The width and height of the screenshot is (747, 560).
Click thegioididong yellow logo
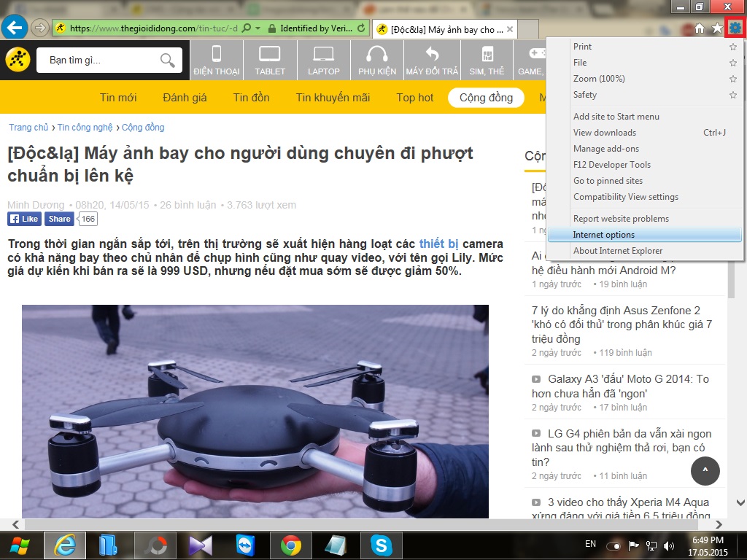tap(18, 60)
